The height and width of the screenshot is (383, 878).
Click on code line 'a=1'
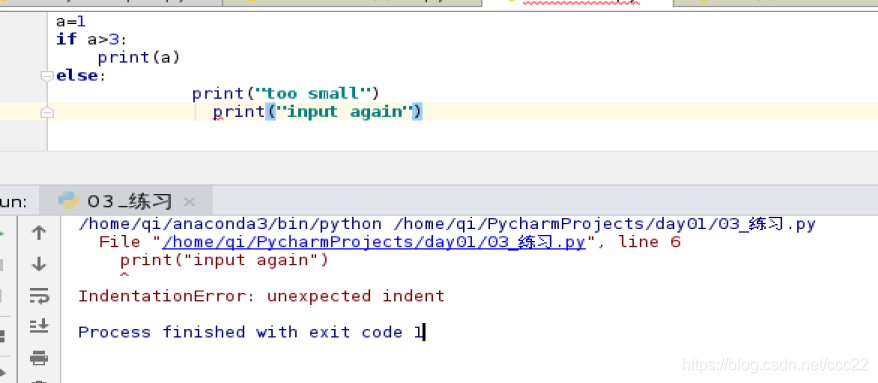click(x=71, y=22)
